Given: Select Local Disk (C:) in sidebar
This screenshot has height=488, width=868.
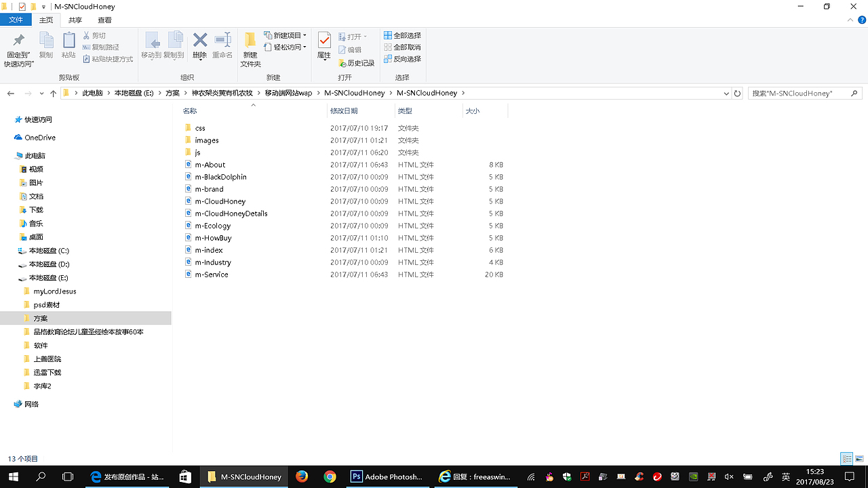Looking at the screenshot, I should pyautogui.click(x=49, y=251).
